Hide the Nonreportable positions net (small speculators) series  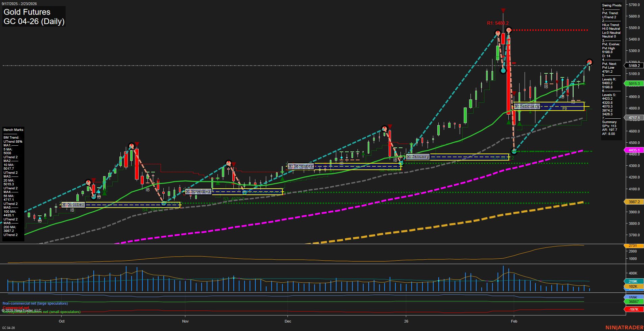[41, 312]
